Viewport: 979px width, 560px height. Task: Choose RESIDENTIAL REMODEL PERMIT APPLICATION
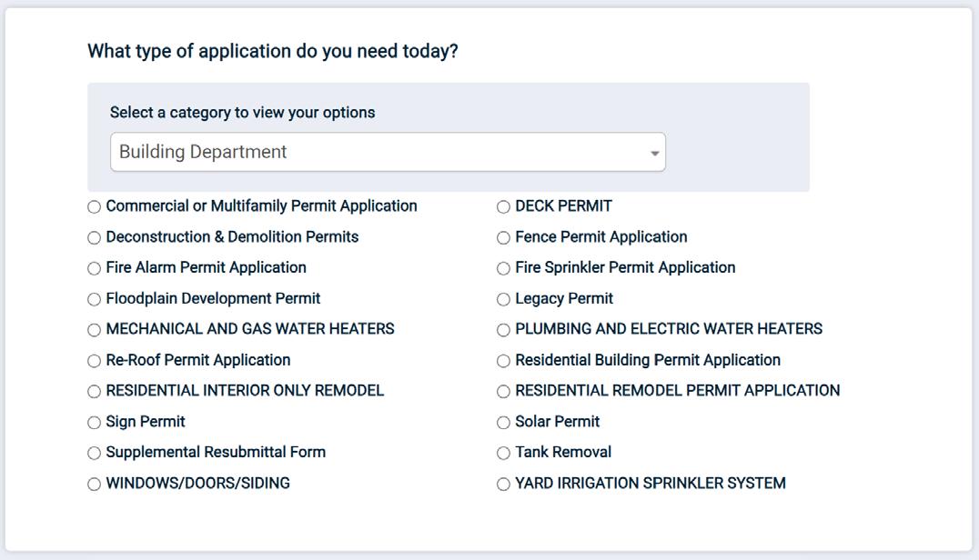pyautogui.click(x=504, y=392)
